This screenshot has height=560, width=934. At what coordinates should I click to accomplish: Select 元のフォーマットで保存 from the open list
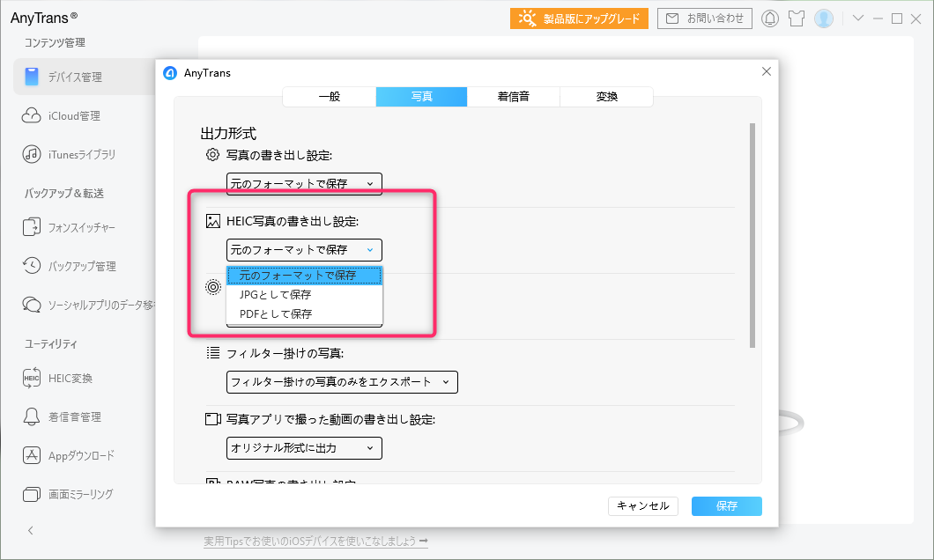(304, 276)
